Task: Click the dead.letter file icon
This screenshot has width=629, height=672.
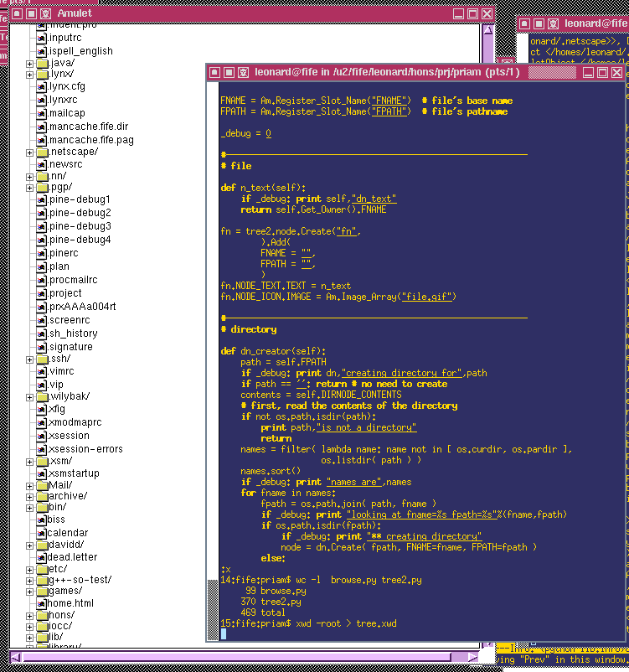Action: [x=41, y=557]
